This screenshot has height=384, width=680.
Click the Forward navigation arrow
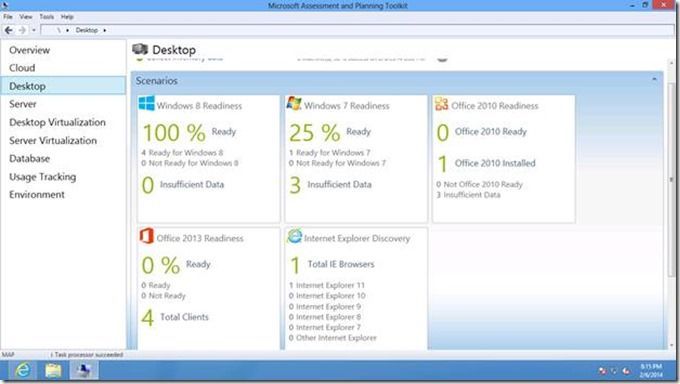tap(22, 30)
